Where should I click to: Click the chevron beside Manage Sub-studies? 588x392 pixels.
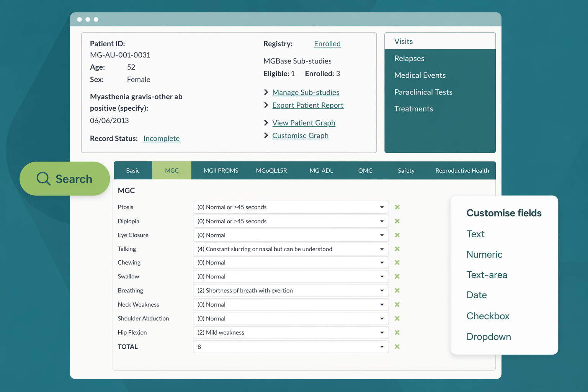tap(266, 92)
